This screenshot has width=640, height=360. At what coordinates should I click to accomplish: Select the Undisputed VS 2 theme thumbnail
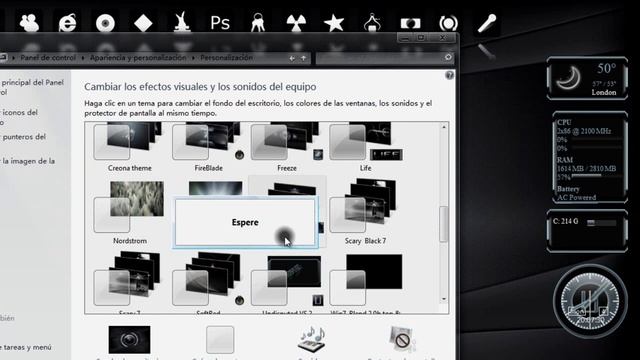(287, 282)
